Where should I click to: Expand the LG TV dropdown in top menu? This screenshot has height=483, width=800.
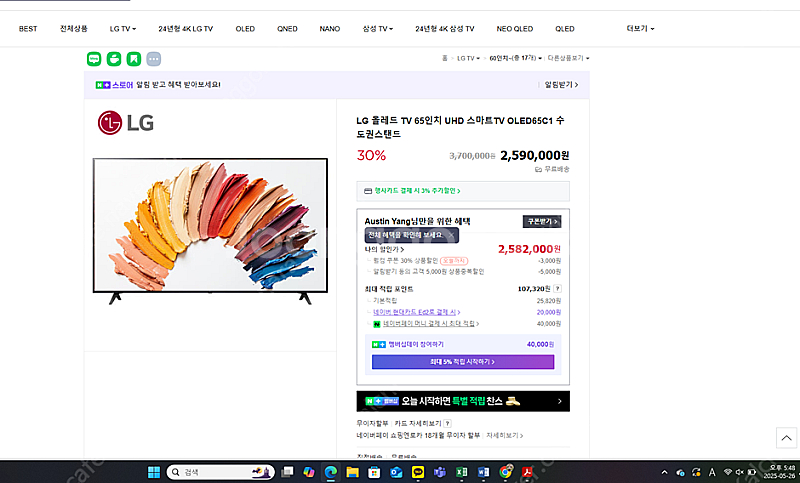(x=123, y=29)
